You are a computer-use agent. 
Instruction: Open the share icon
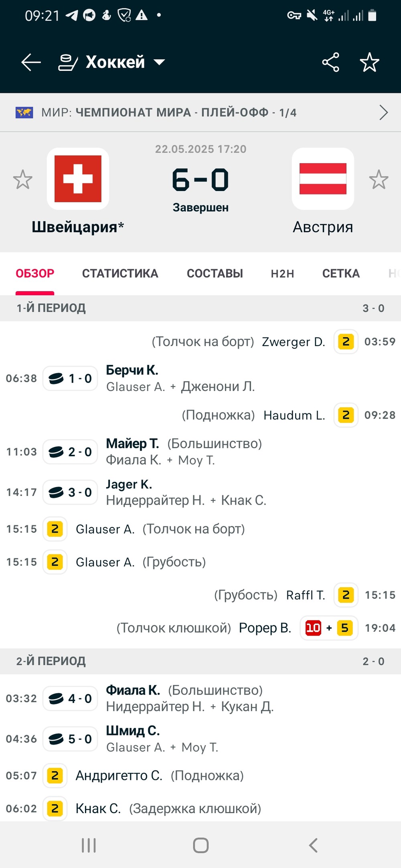point(330,62)
